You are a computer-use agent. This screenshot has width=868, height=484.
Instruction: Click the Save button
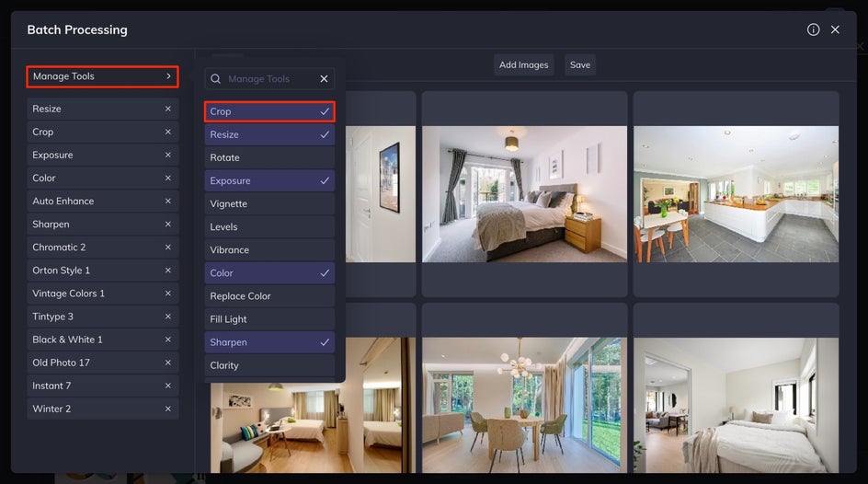(580, 64)
